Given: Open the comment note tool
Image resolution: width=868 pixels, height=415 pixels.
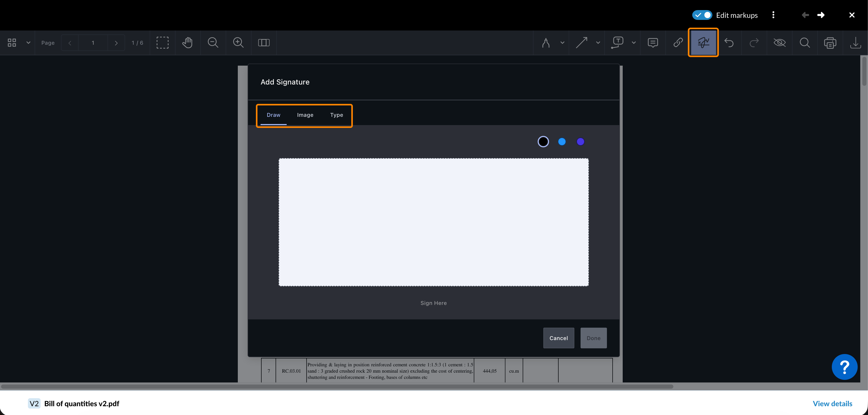Looking at the screenshot, I should [x=653, y=43].
